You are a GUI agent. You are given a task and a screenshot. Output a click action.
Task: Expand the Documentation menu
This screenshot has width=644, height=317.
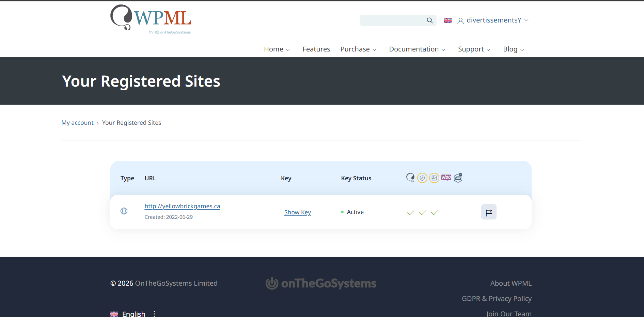(x=418, y=49)
